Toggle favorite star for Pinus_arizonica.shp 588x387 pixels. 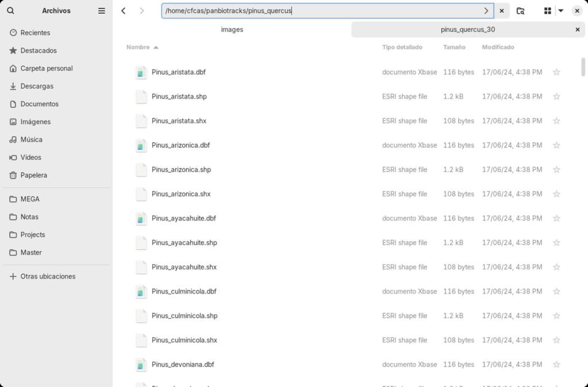pos(556,170)
